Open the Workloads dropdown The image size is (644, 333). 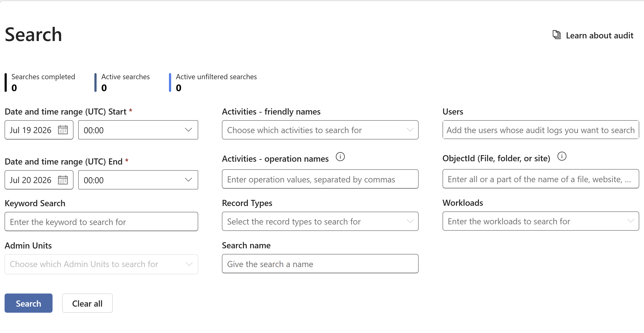[541, 221]
